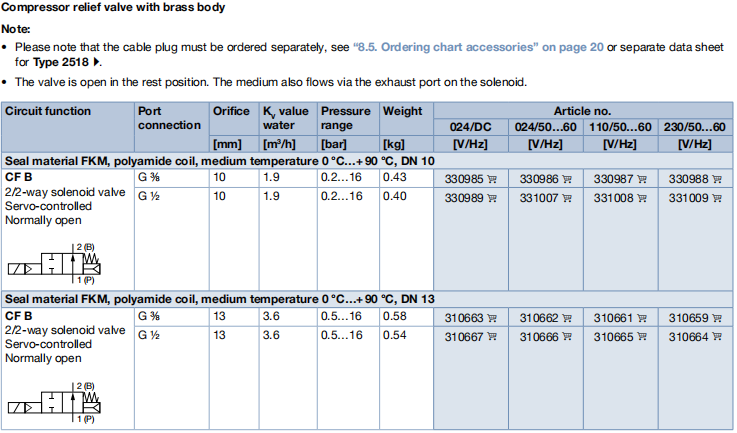The height and width of the screenshot is (433, 737).
Task: Open the Ordering chart accessories page link
Action: click(478, 47)
